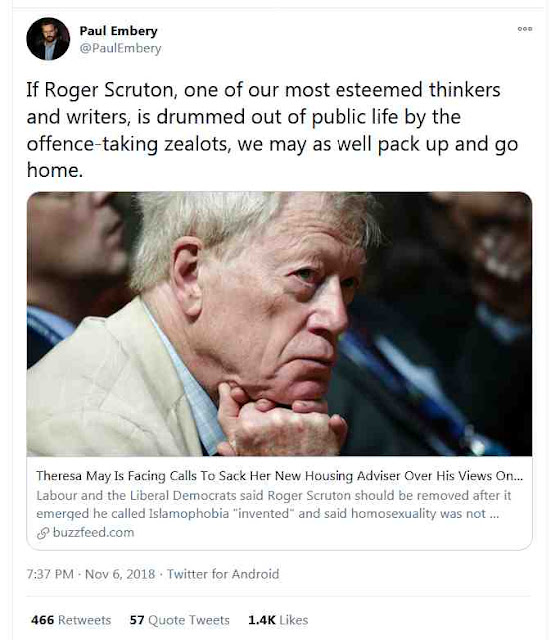Open the Roger Scruton article preview photo
The width and height of the screenshot is (551, 640).
click(x=279, y=324)
